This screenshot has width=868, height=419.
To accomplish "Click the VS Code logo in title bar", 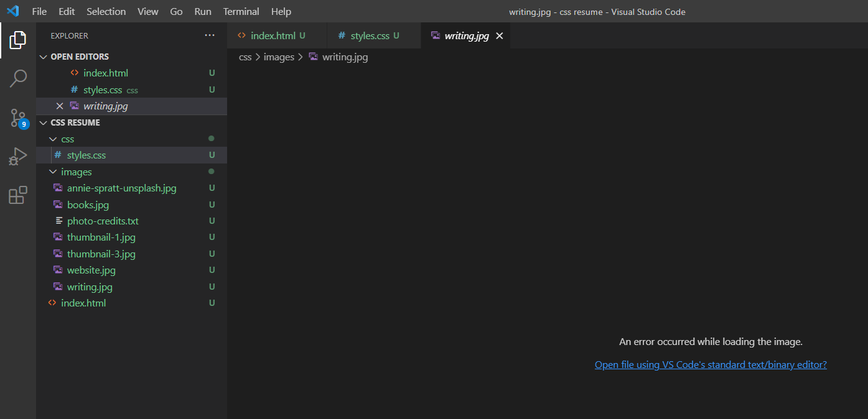I will coord(13,12).
